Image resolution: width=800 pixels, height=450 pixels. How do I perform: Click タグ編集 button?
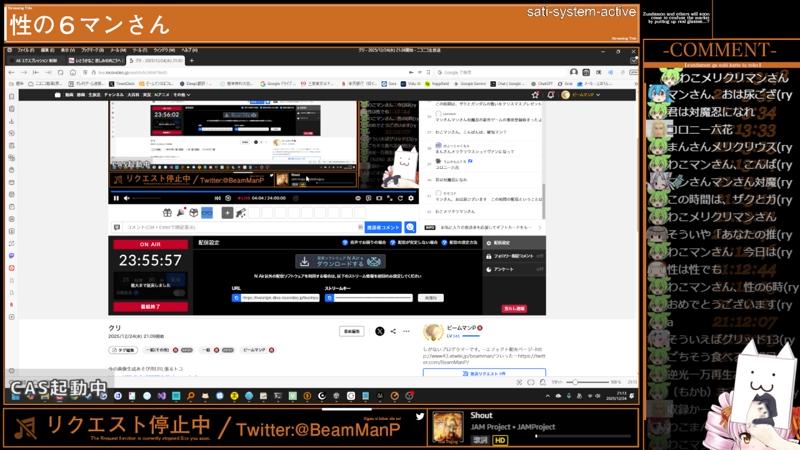(123, 350)
